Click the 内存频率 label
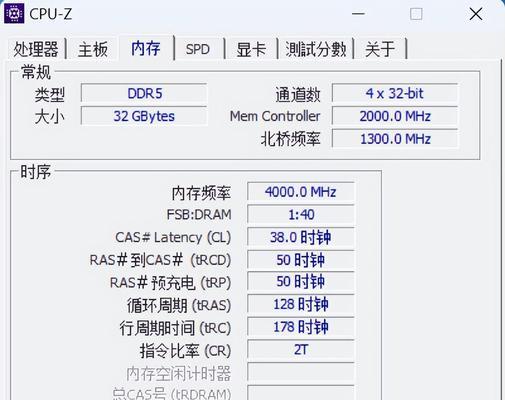The width and height of the screenshot is (505, 400). pyautogui.click(x=201, y=193)
